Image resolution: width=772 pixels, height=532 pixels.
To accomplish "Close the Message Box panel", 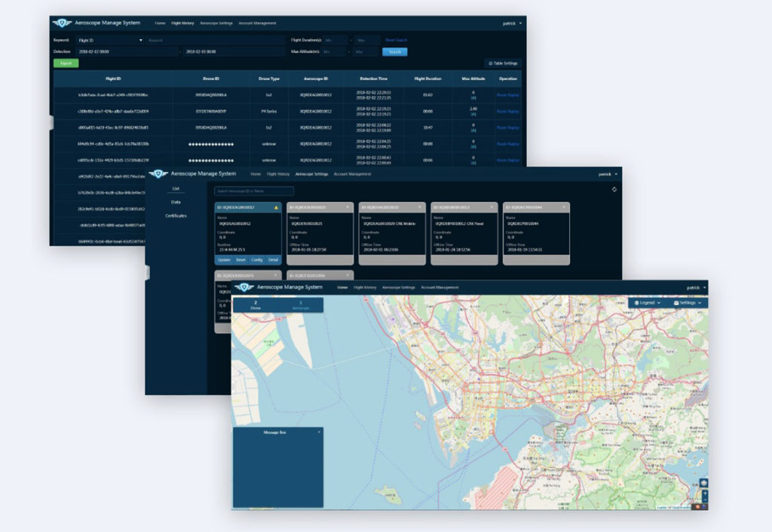I will [x=319, y=432].
